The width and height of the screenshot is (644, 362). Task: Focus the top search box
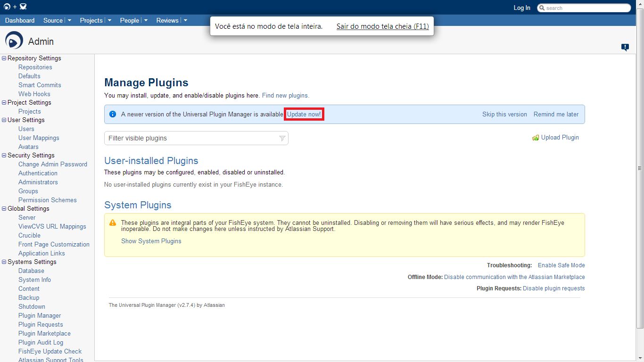point(584,8)
